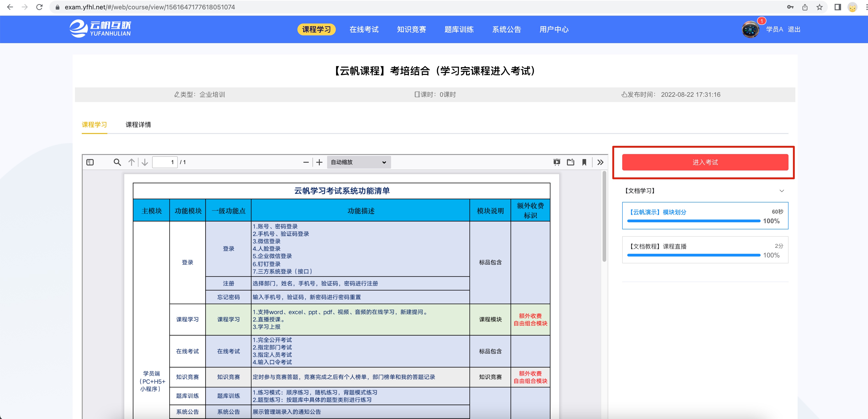Click the 退出 logout link

coord(794,29)
